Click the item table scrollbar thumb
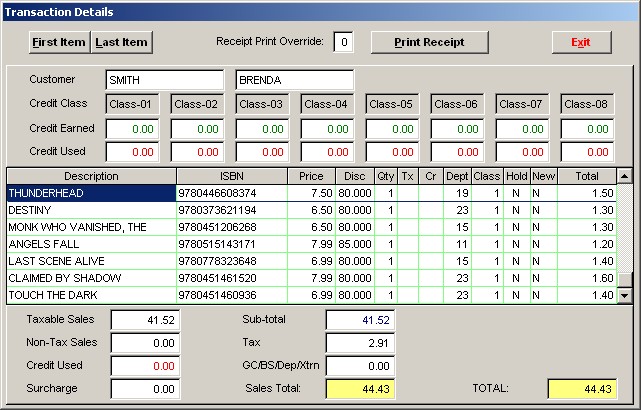641x410 pixels. [x=624, y=280]
